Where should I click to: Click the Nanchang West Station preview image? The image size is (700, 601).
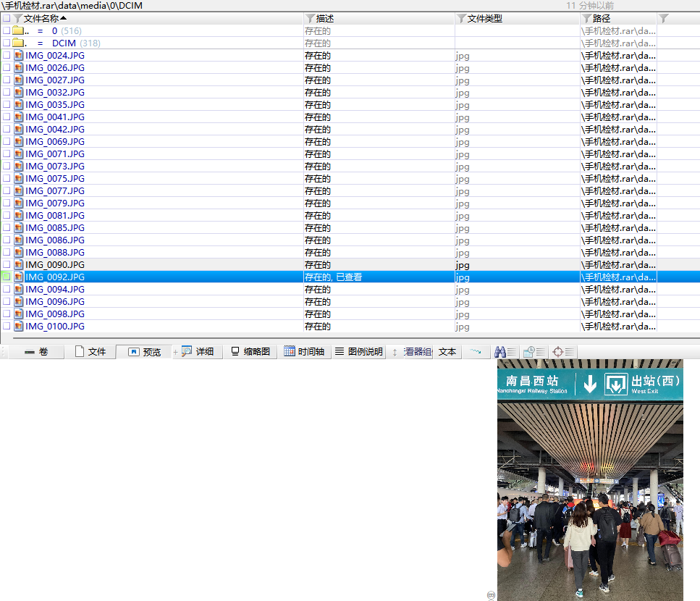[x=590, y=480]
